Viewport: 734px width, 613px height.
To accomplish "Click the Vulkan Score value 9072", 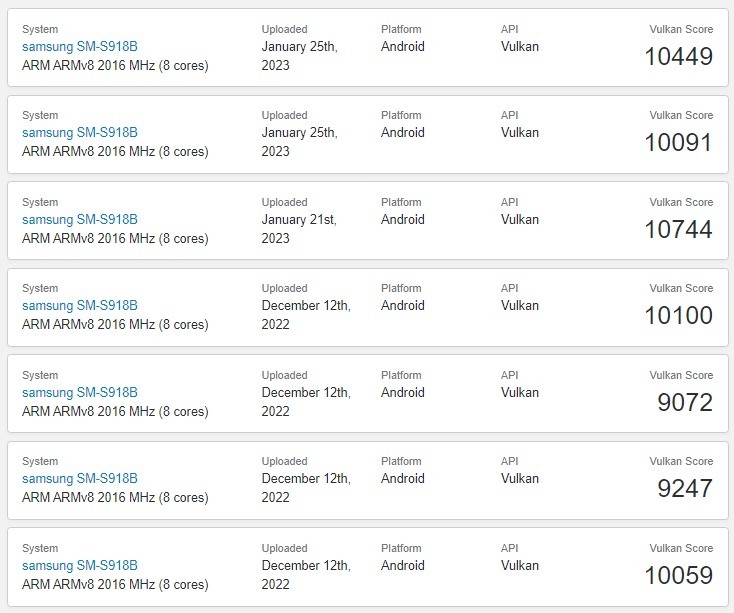I will click(x=685, y=402).
